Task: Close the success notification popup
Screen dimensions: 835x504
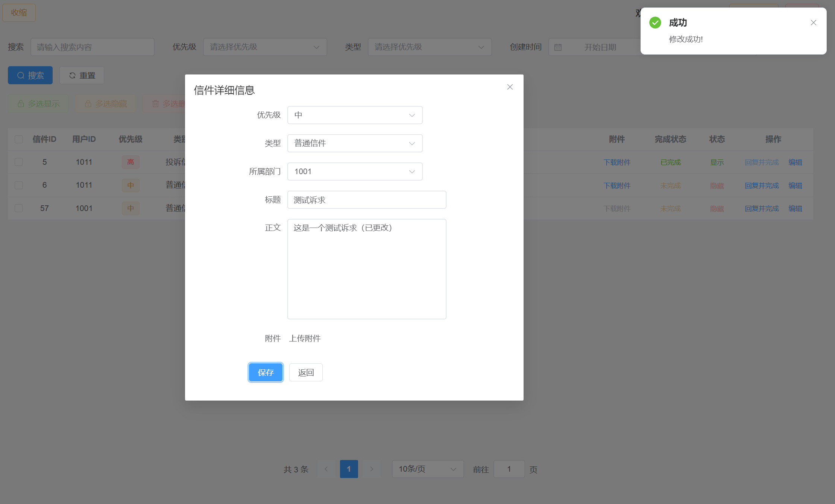Action: point(813,23)
